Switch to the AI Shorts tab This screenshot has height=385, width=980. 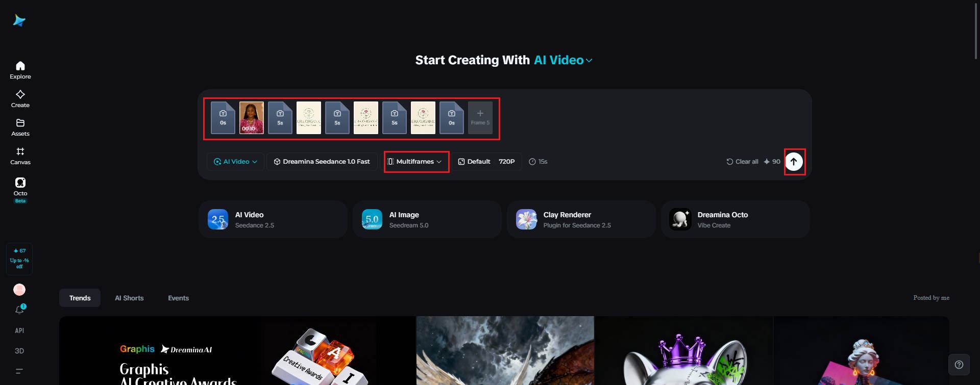[129, 298]
